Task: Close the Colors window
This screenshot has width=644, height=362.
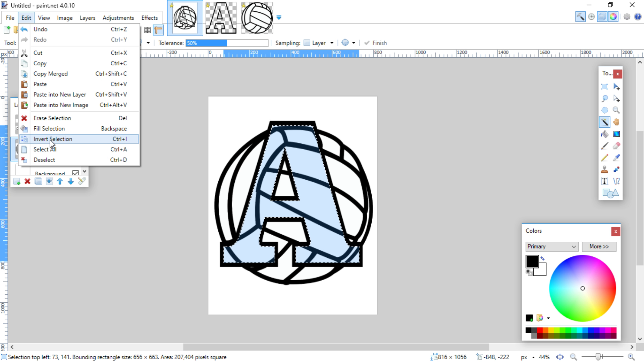Action: coord(615,231)
